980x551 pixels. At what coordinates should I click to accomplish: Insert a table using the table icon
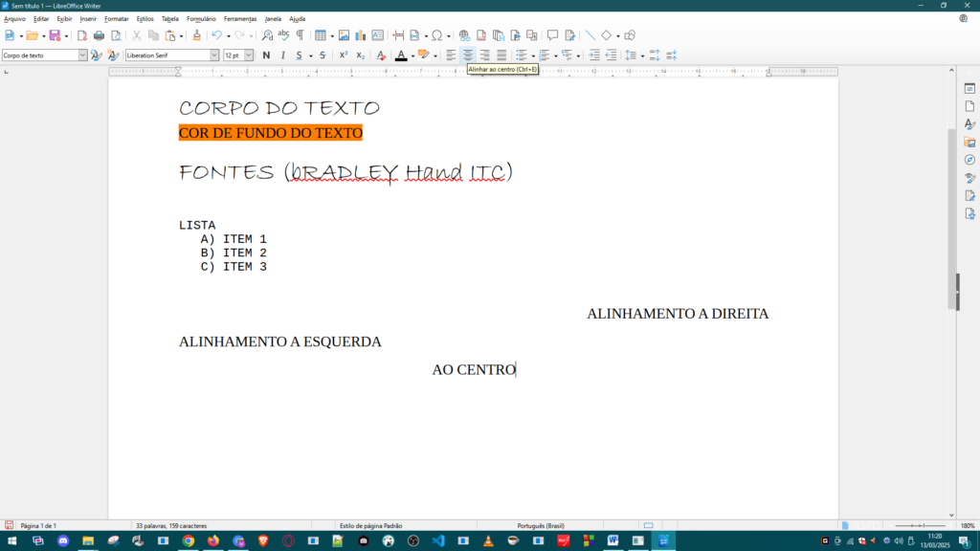point(321,35)
